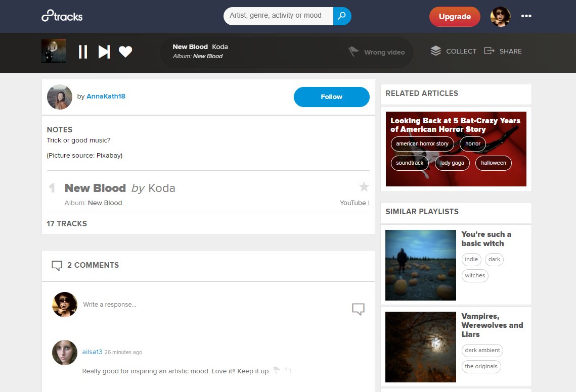Click the comment bubble submit icon
576x392 pixels.
(x=358, y=309)
